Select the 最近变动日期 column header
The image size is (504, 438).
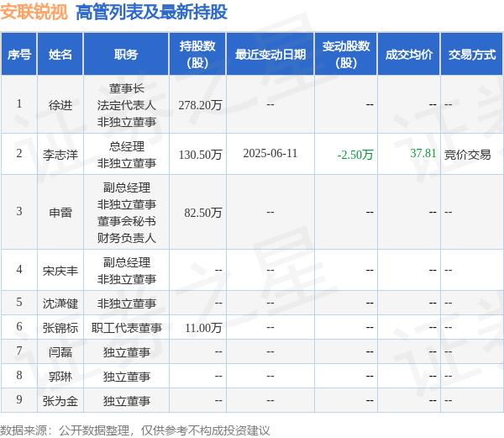click(x=270, y=55)
